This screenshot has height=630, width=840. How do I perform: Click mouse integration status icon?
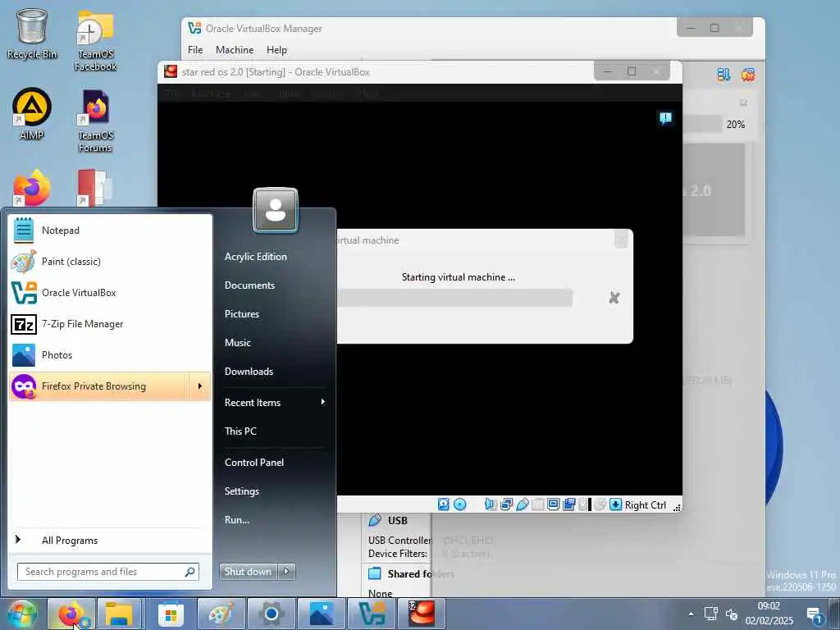600,504
